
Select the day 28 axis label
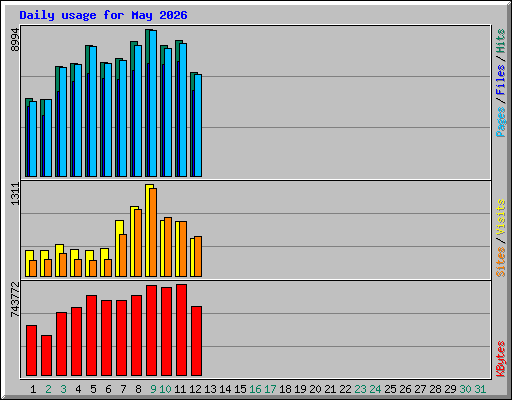point(435,389)
